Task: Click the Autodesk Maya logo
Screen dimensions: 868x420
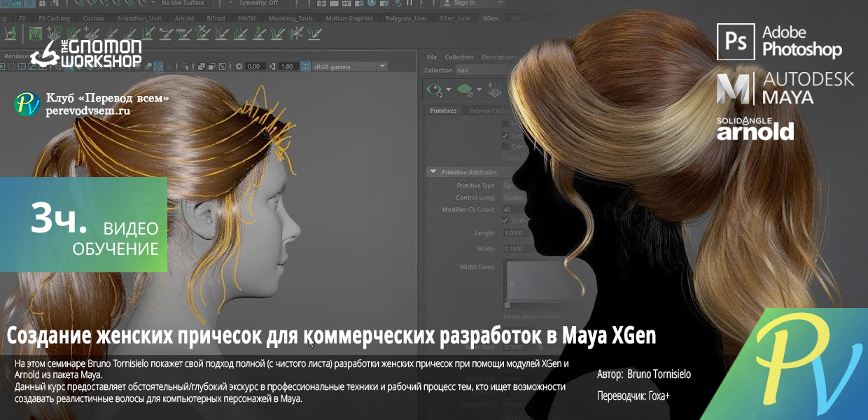Action: pyautogui.click(x=785, y=88)
